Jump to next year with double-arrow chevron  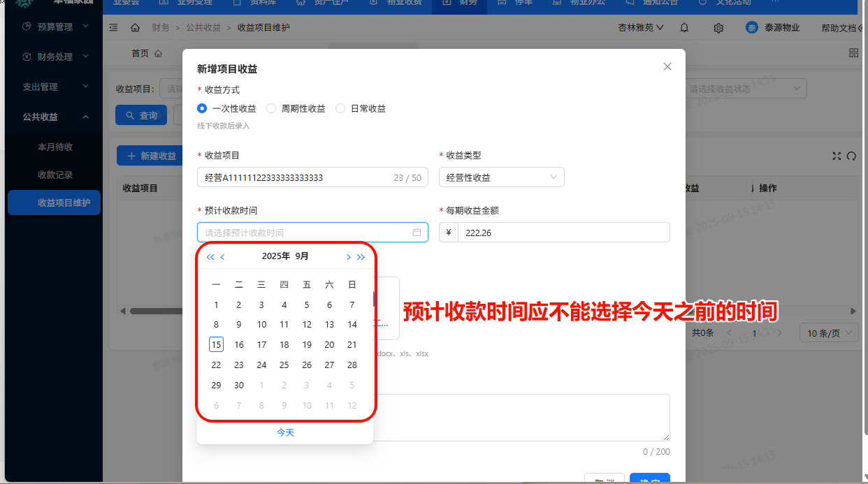coord(361,257)
